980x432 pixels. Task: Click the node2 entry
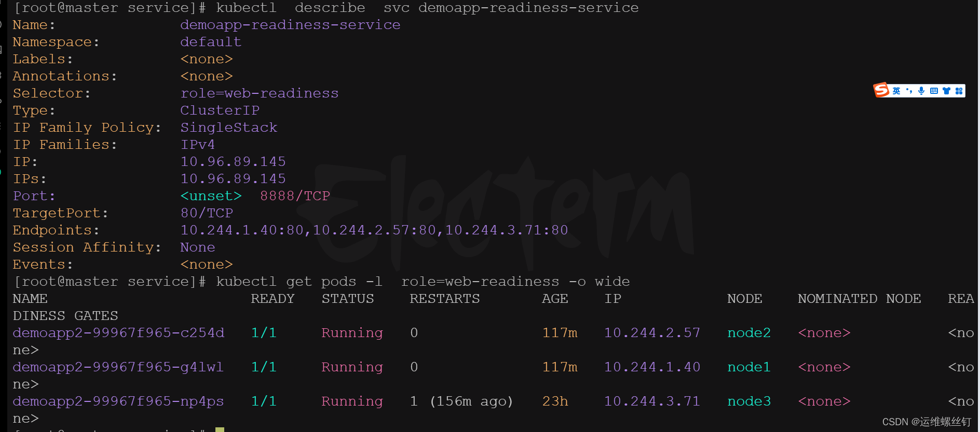749,333
